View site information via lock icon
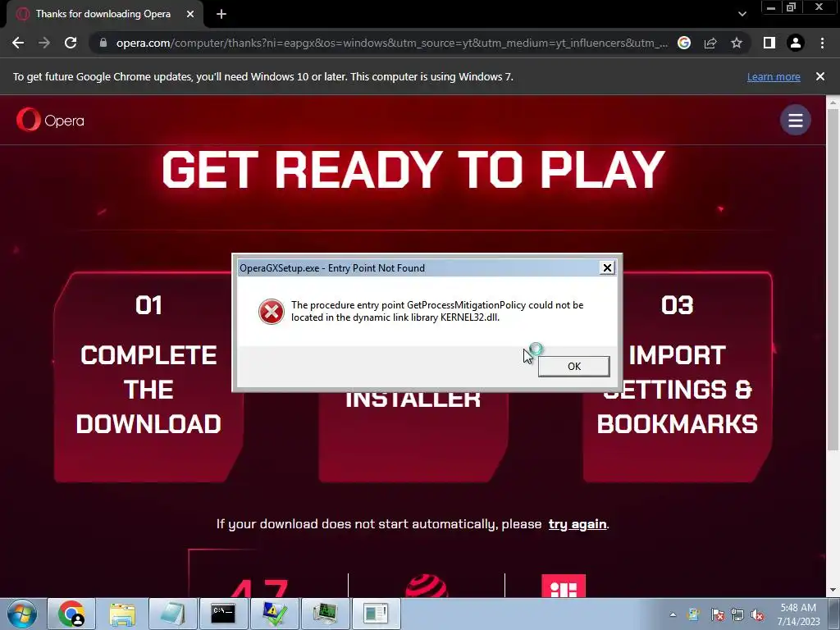The image size is (840, 630). coord(103,43)
